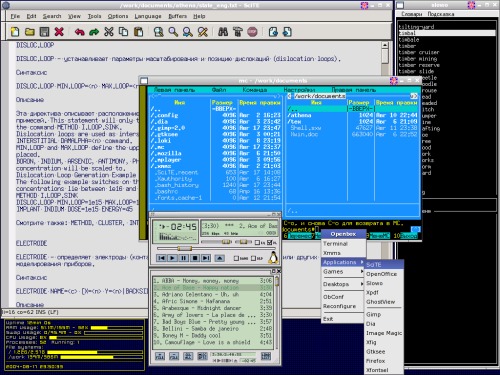Select 'Boney M - Daddy cool' in playlist

[x=212, y=335]
